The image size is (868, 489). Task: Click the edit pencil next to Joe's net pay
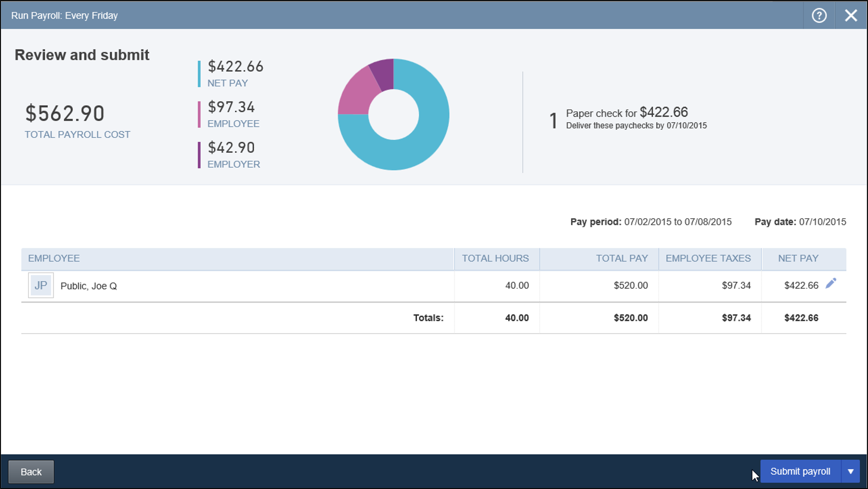(831, 283)
